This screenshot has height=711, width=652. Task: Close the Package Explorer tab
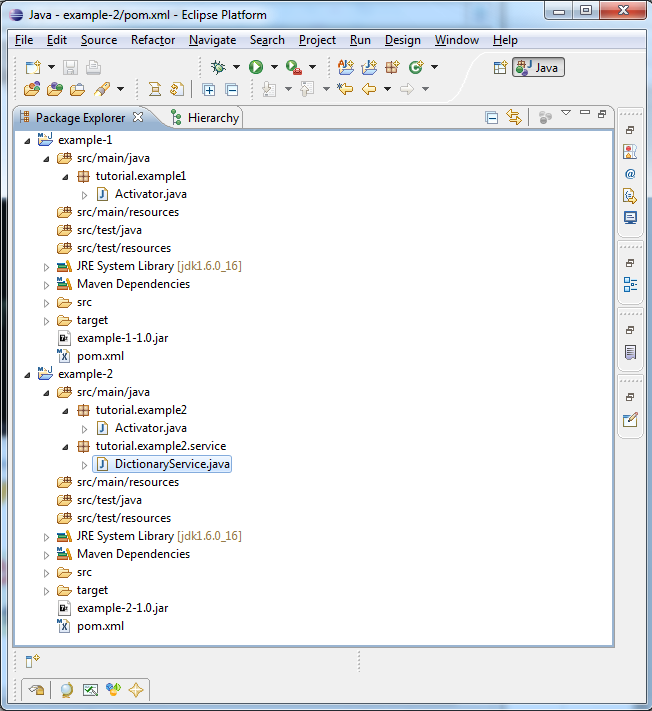138,117
